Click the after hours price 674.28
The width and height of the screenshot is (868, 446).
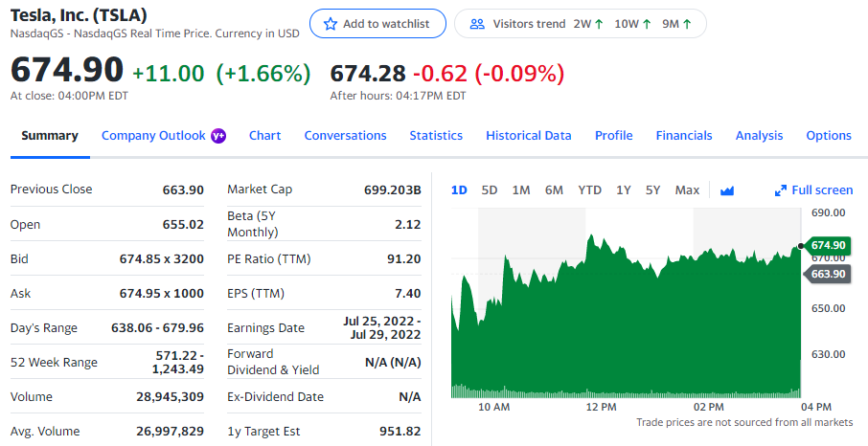coord(368,73)
